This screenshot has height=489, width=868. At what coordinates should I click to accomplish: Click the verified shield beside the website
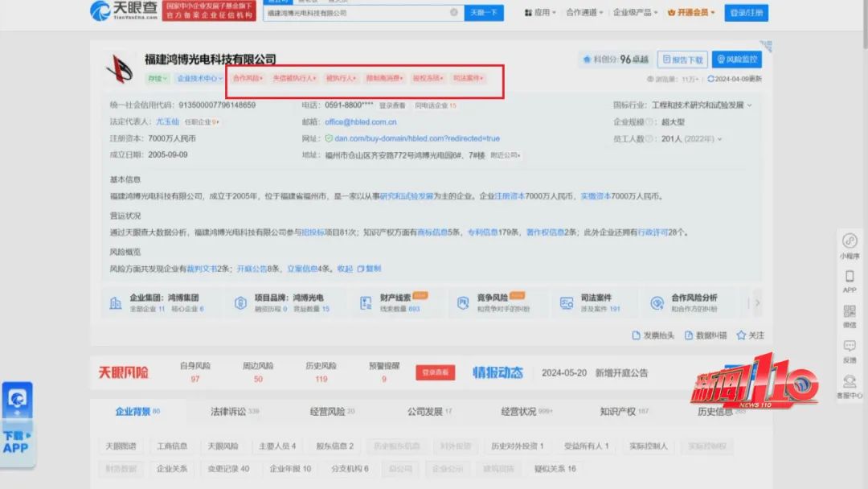click(329, 138)
